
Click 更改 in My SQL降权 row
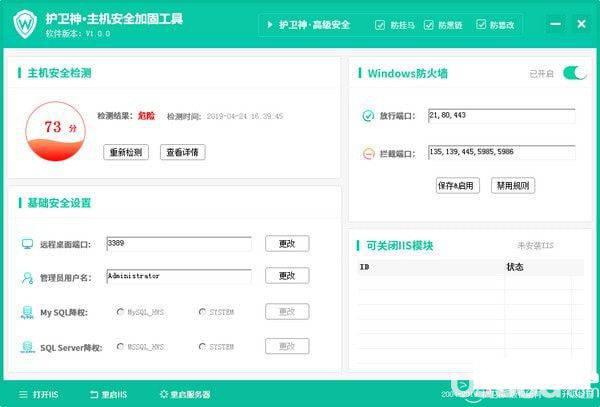287,312
